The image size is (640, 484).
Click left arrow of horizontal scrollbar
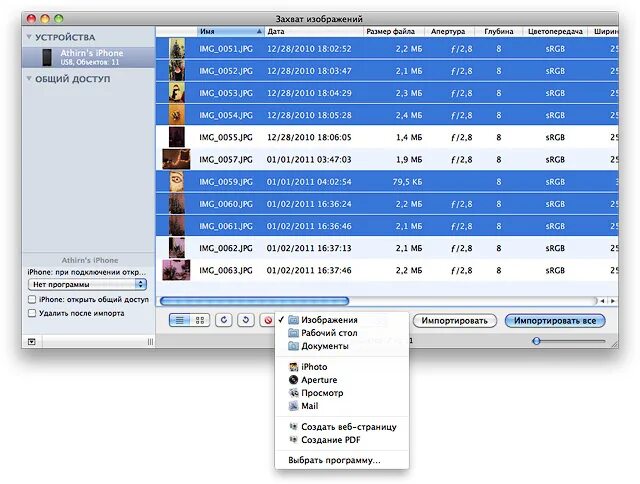[x=602, y=301]
